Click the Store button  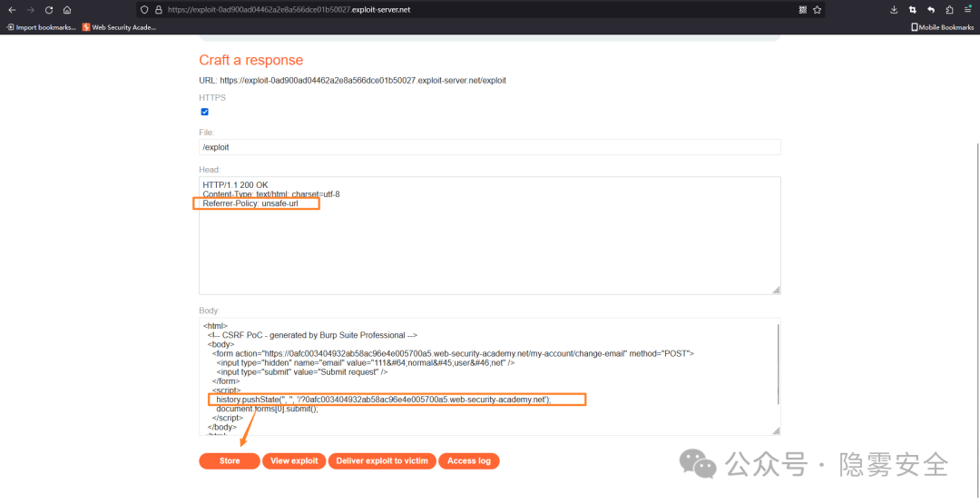coord(230,460)
